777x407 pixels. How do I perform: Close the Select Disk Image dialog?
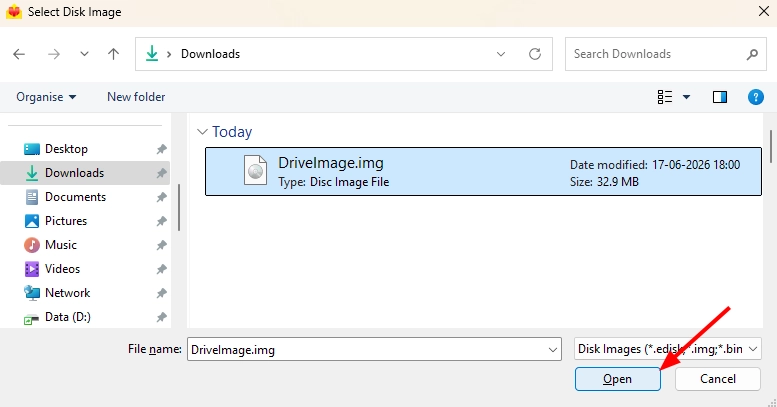[x=764, y=11]
